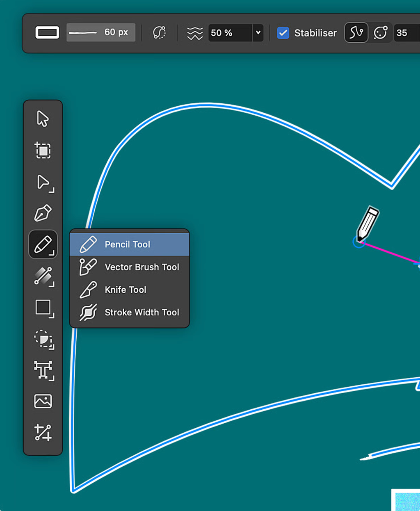Select the Artboard tool
The height and width of the screenshot is (511, 420).
(x=43, y=151)
